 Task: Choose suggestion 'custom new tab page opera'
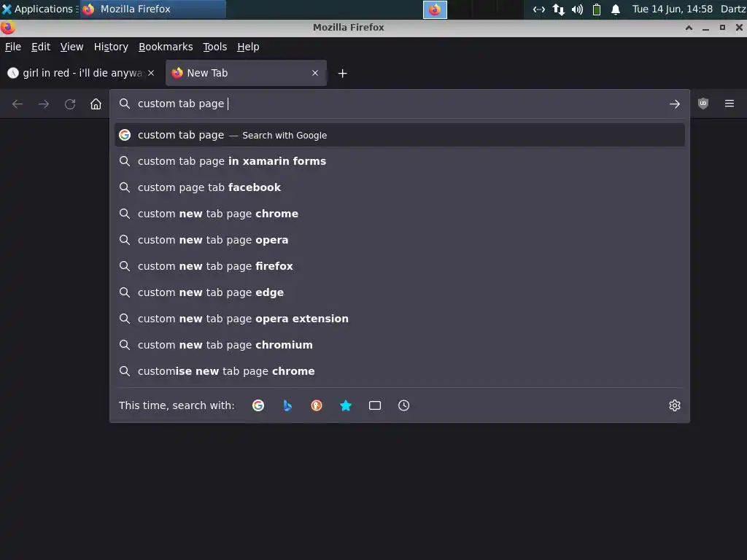[x=400, y=240]
